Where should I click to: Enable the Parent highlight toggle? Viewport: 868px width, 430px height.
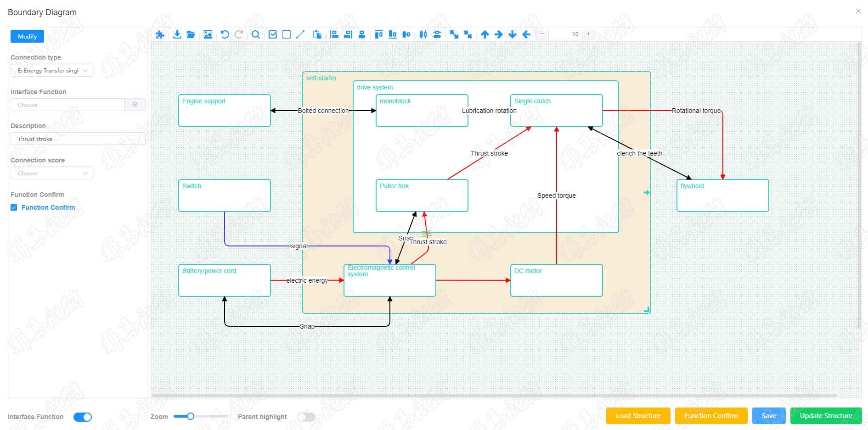[306, 417]
